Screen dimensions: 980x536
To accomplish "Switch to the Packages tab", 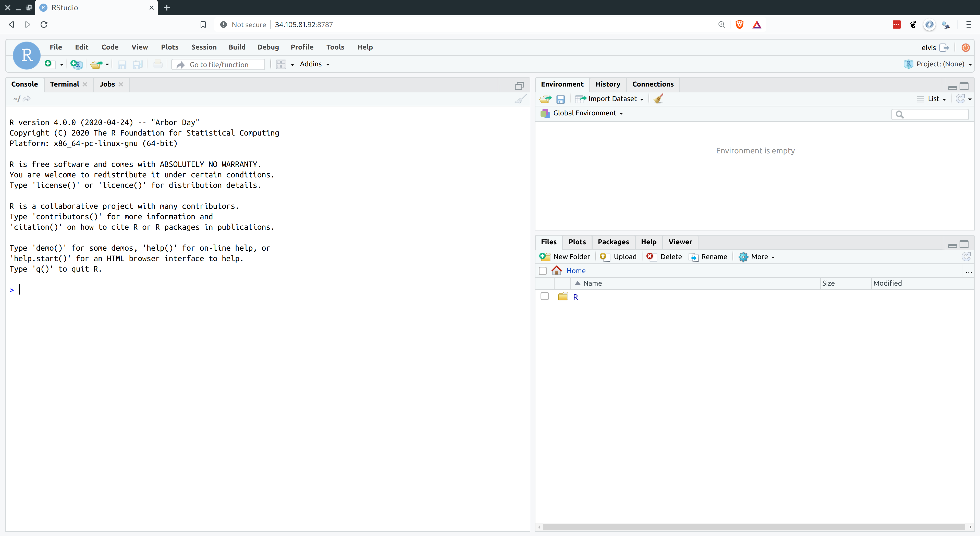I will tap(613, 242).
